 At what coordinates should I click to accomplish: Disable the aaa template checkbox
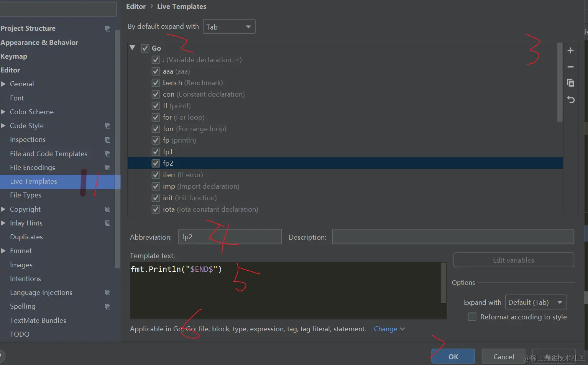pos(156,71)
